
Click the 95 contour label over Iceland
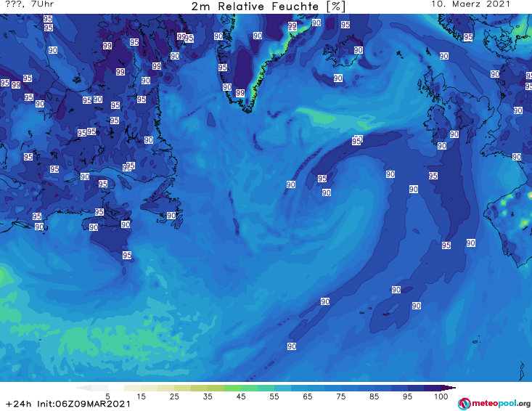point(345,25)
